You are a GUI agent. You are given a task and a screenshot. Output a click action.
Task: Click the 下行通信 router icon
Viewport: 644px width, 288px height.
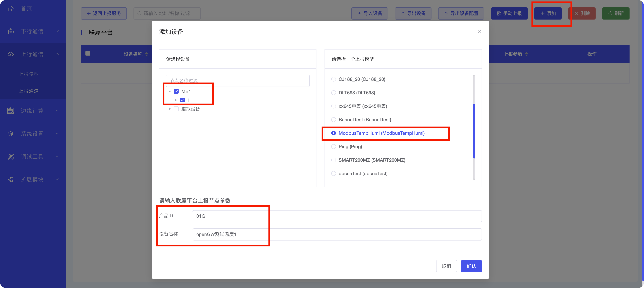(x=10, y=31)
